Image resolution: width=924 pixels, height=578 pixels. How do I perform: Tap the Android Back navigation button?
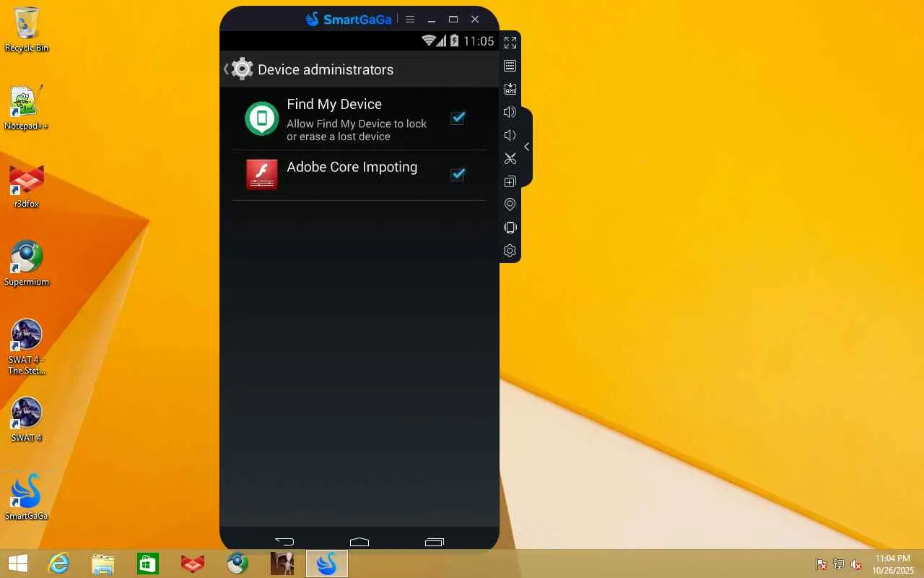pyautogui.click(x=284, y=541)
